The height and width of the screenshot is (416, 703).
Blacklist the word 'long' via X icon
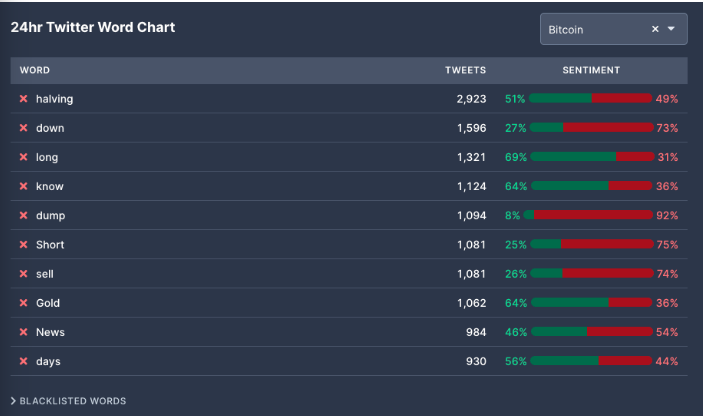[23, 157]
